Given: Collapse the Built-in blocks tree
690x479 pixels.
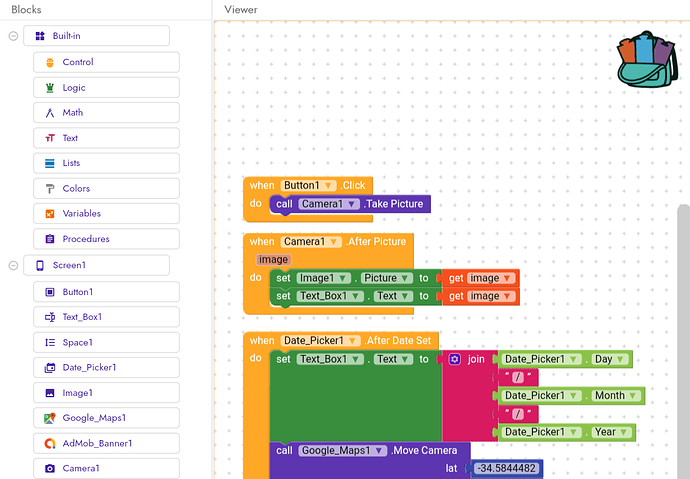Looking at the screenshot, I should (13, 36).
